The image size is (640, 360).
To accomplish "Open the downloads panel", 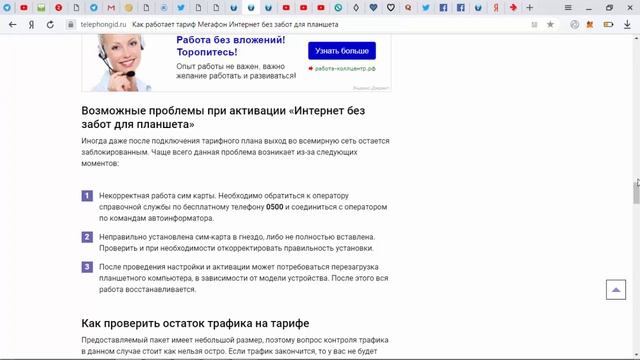I will pos(627,24).
